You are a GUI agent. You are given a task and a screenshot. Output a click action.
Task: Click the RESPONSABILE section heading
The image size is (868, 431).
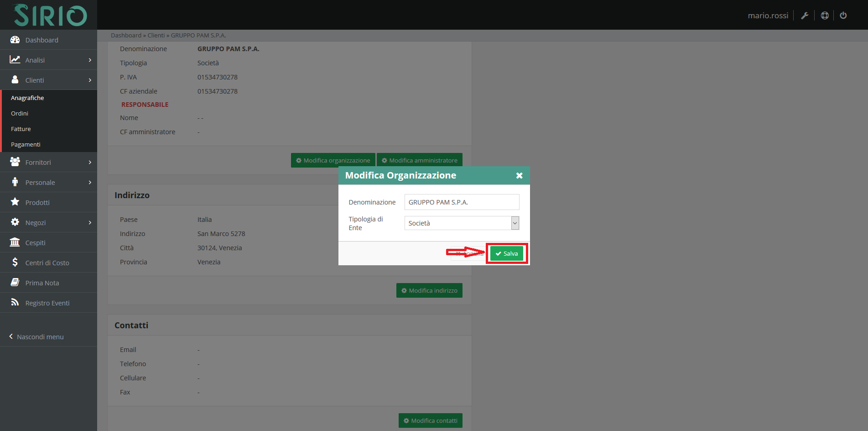point(145,105)
